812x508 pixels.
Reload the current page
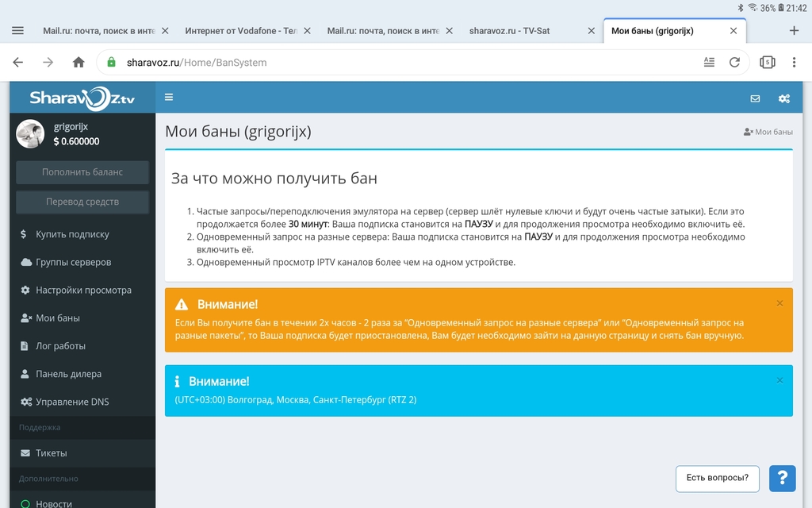[x=734, y=62]
